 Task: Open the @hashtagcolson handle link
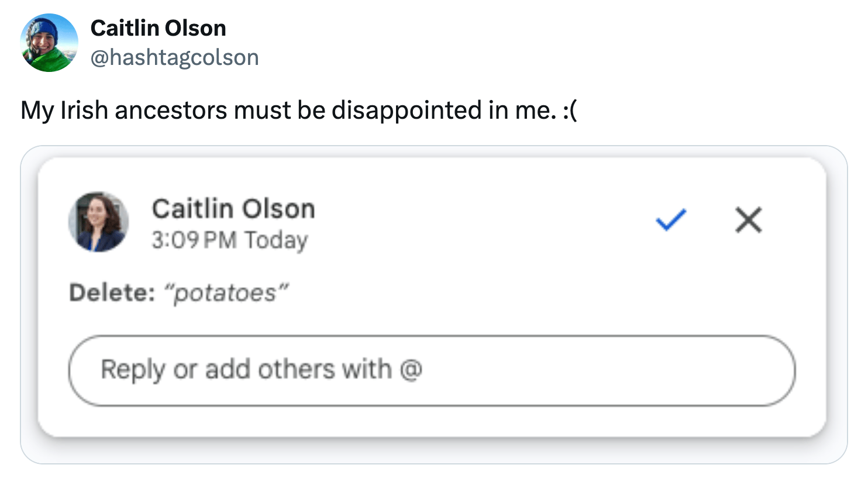click(x=174, y=57)
